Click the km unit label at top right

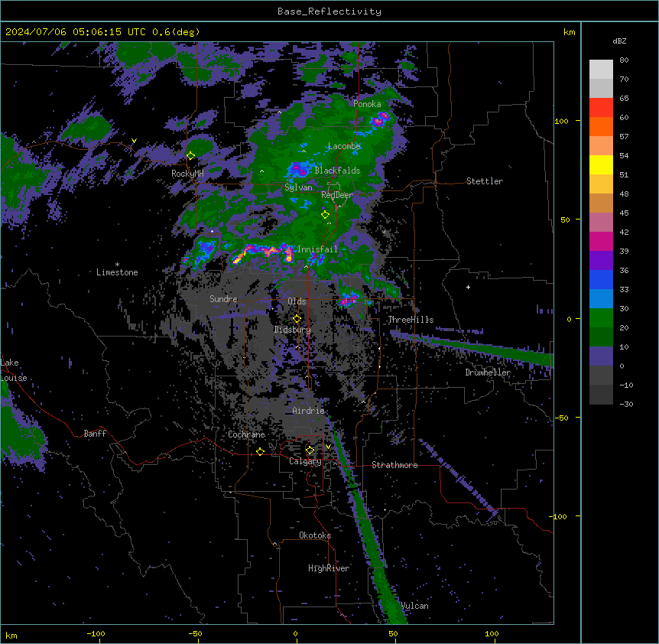(569, 32)
